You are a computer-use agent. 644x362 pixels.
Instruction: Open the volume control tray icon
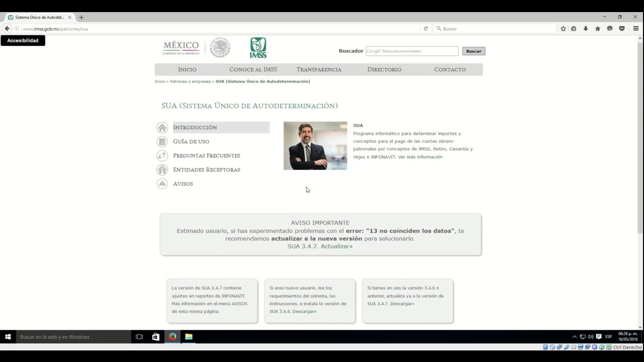point(591,337)
